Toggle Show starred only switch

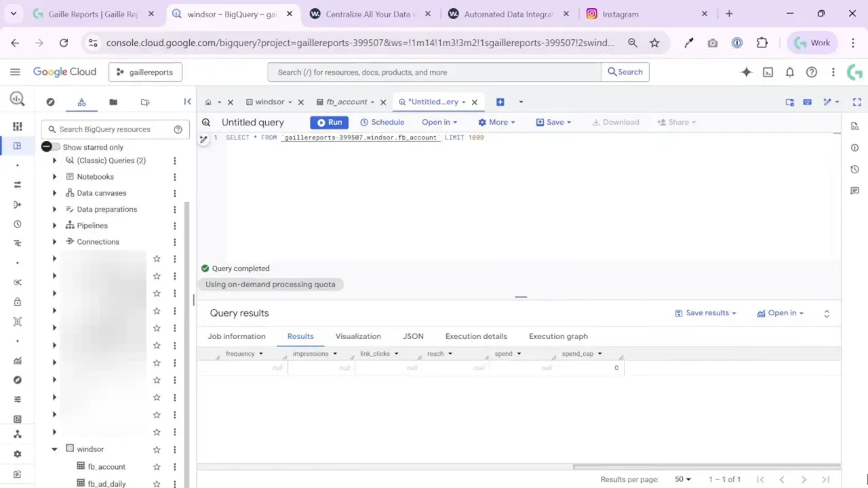[x=51, y=147]
